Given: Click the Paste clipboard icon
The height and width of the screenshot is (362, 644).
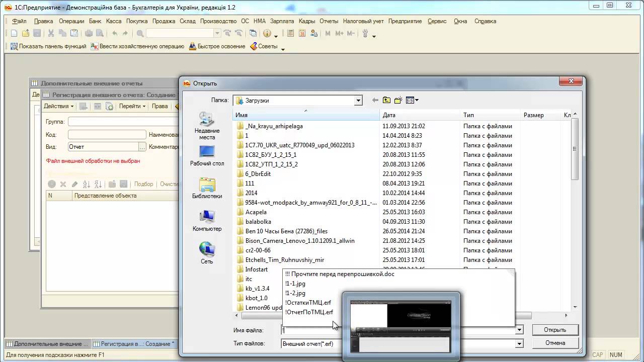Looking at the screenshot, I should [74, 33].
